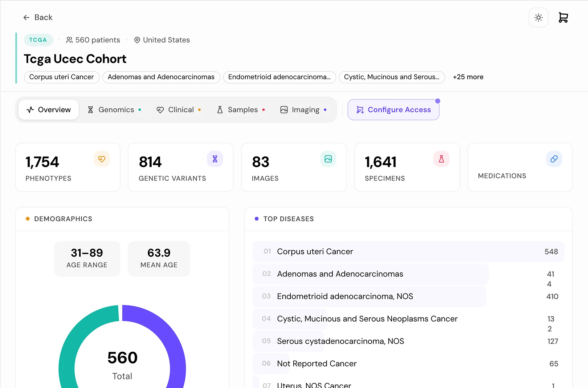
Task: Select the Cystic, Mucinous and Serous Neoplasms row
Action: pyautogui.click(x=408, y=319)
